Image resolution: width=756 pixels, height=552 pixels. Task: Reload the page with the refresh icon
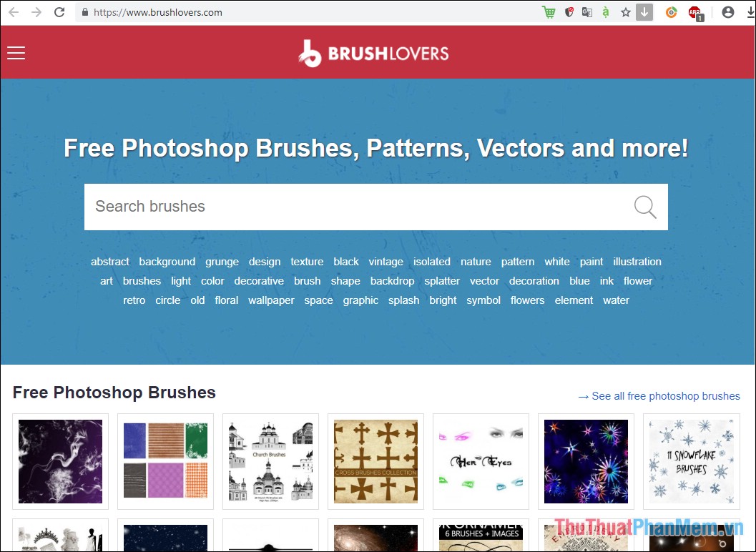coord(59,12)
